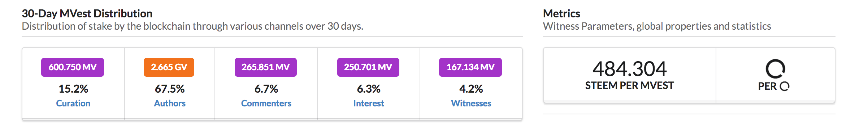Click the STEEM PER MVEST label

pyautogui.click(x=630, y=86)
